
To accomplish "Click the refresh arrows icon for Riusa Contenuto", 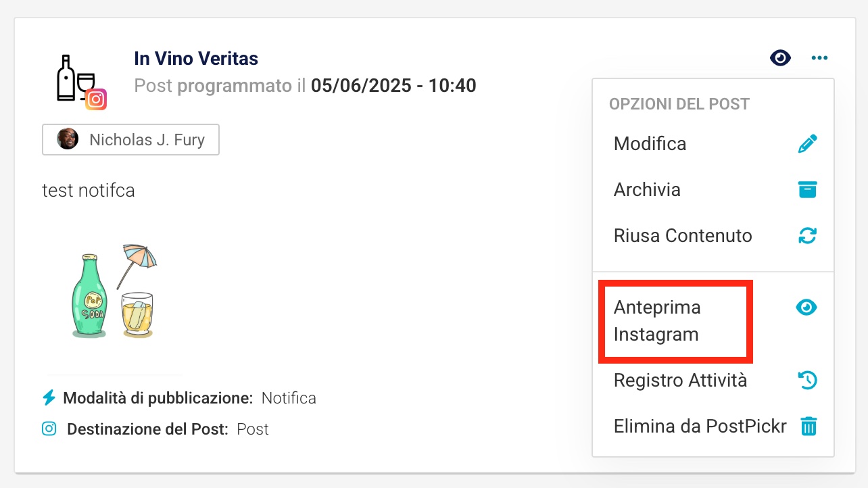I will click(x=808, y=236).
